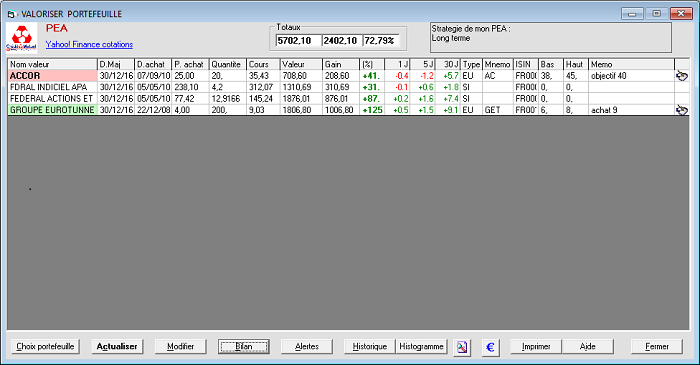Close the VALORISER PORTEFEUILLE window

(x=681, y=14)
